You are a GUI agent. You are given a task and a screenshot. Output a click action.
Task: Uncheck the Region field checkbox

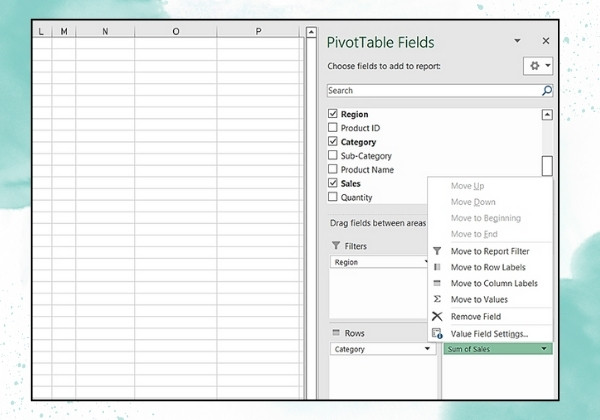[333, 114]
